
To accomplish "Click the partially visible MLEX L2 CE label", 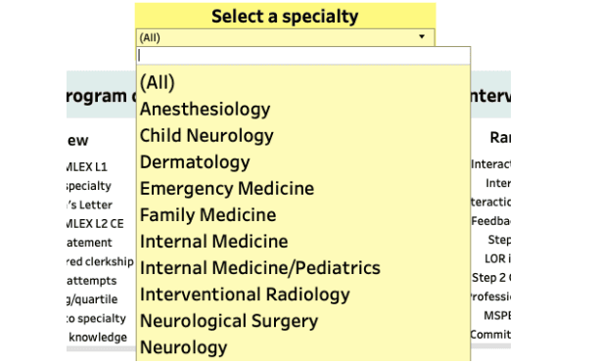I will (x=95, y=223).
